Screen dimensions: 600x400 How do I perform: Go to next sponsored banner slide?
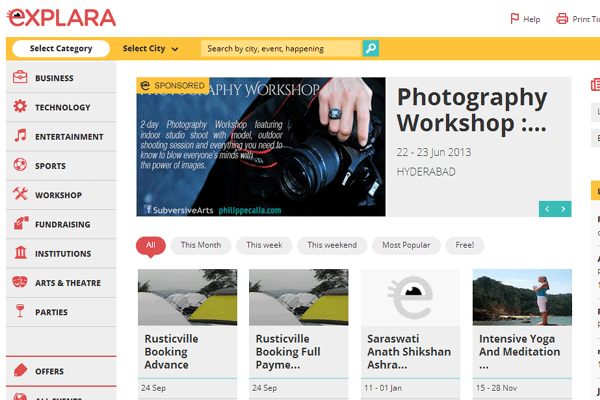pos(563,209)
